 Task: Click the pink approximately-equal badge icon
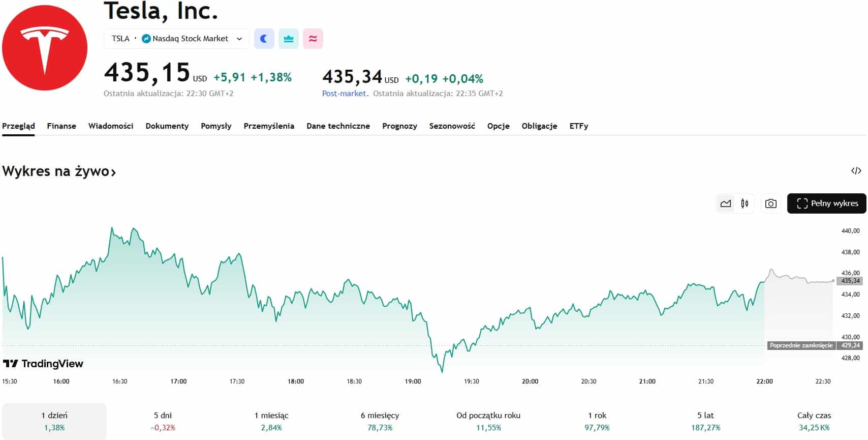point(313,39)
